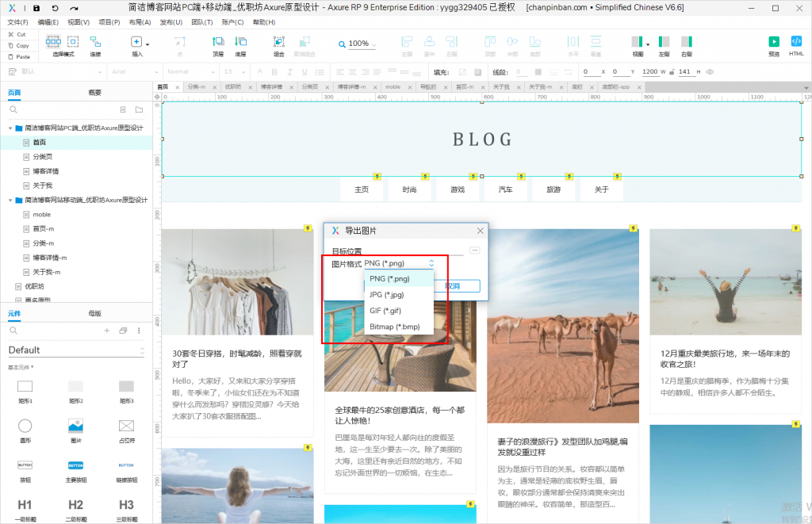Screen dimensions: 812x524
Task: Click the 旅游 navigation button on canvas
Action: 553,189
